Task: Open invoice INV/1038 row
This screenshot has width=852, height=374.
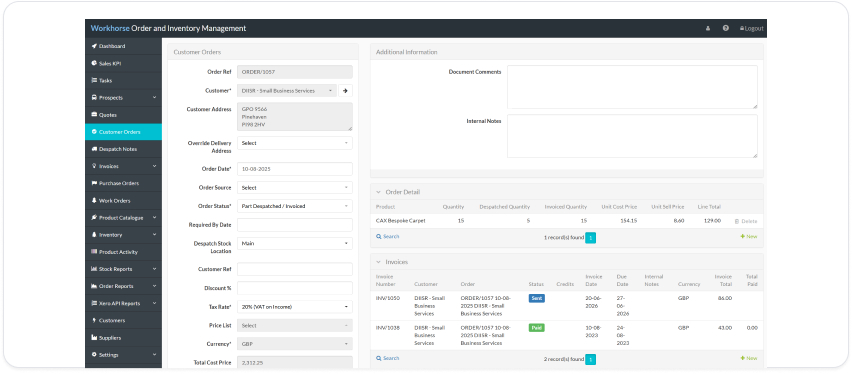Action: (567, 335)
